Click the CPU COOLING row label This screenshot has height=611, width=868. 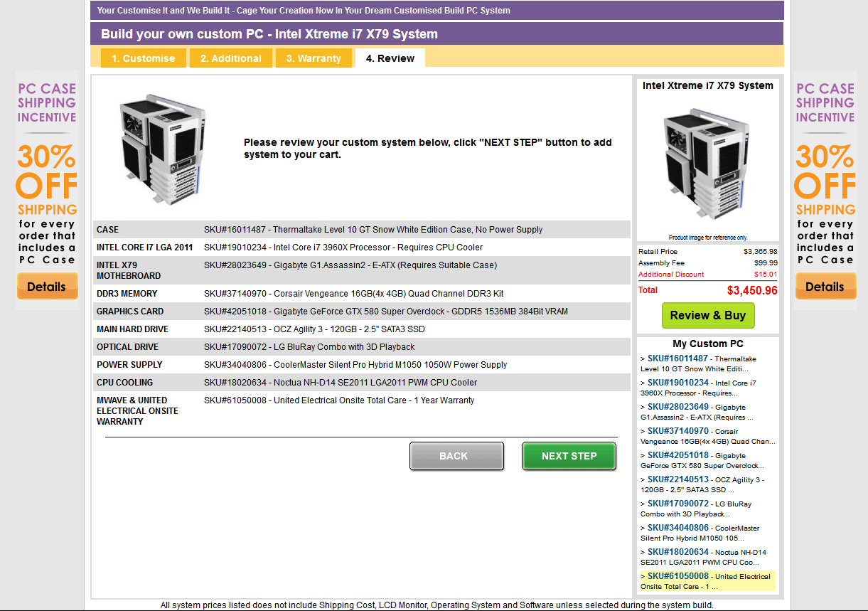125,383
